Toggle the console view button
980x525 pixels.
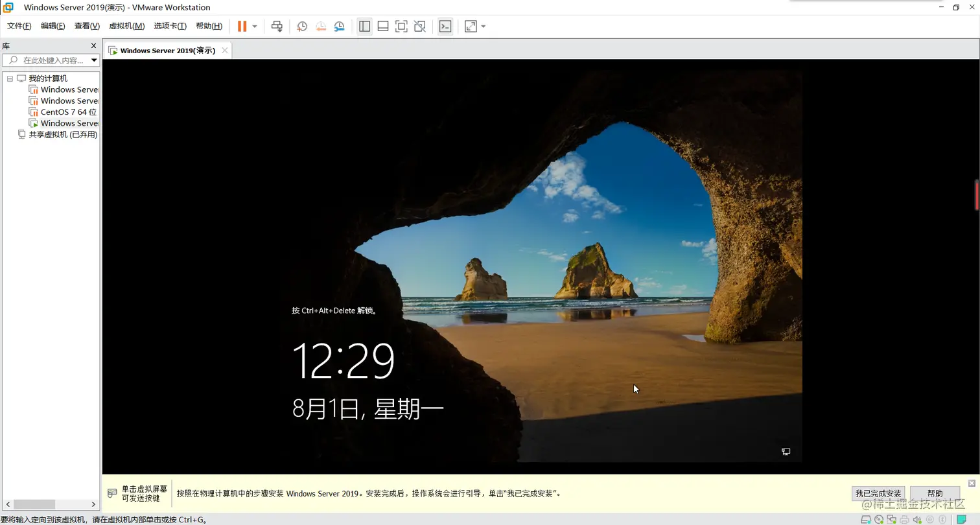point(445,26)
